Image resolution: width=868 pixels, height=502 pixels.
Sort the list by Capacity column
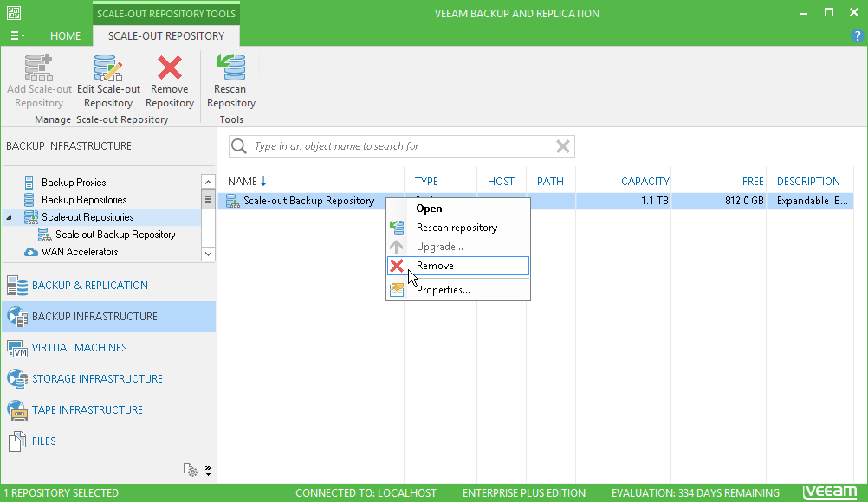tap(645, 182)
